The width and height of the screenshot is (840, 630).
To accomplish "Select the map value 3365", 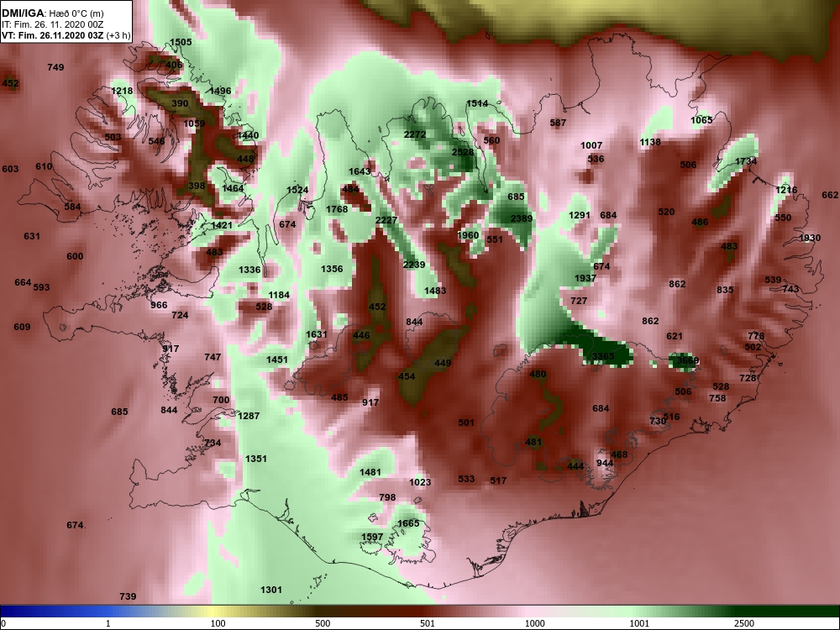I will (603, 357).
